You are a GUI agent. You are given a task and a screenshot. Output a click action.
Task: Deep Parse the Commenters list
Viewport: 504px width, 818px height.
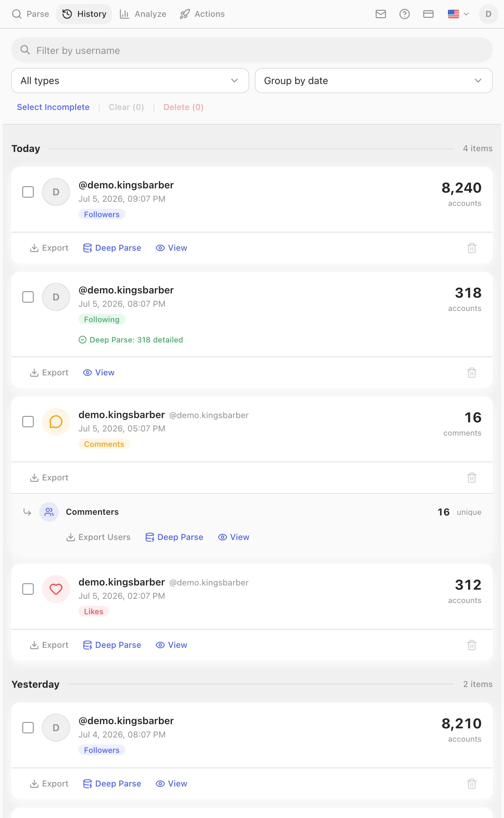(x=174, y=537)
